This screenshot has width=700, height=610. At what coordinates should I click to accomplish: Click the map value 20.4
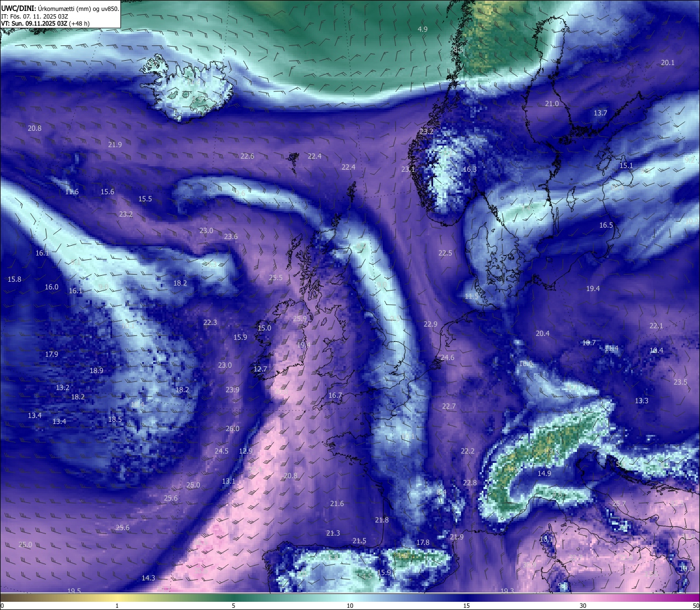542,334
